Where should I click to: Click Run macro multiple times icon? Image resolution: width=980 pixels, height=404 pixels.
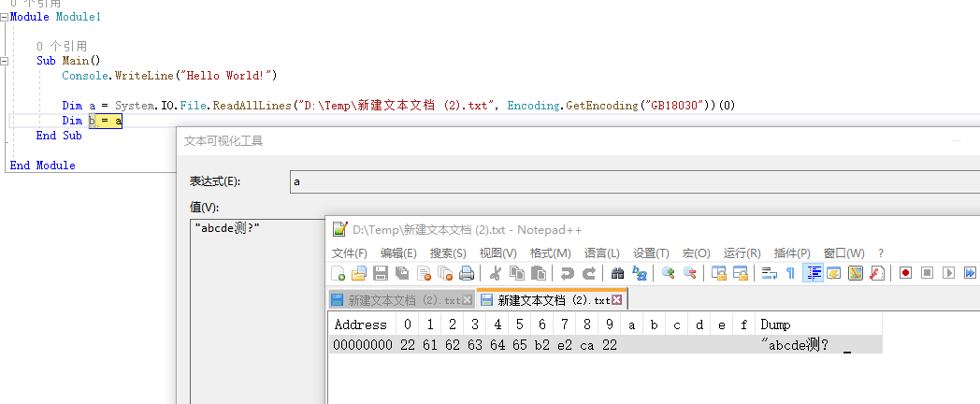coord(970,273)
